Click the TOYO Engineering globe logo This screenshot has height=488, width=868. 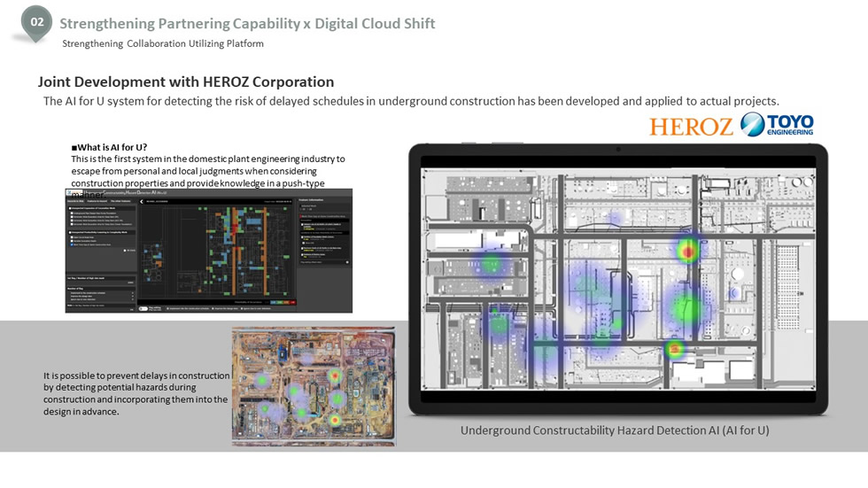point(777,124)
